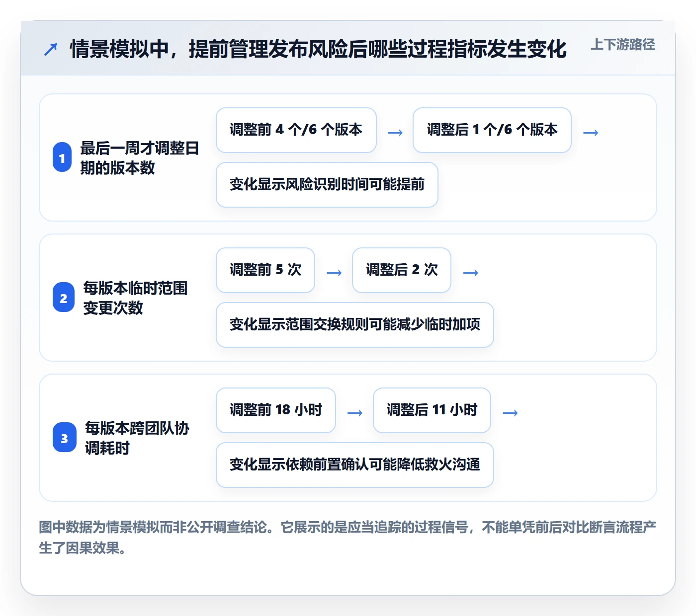Screen dimensions: 696x616
Task: Click the box 调整前 5 次
Action: (x=265, y=270)
